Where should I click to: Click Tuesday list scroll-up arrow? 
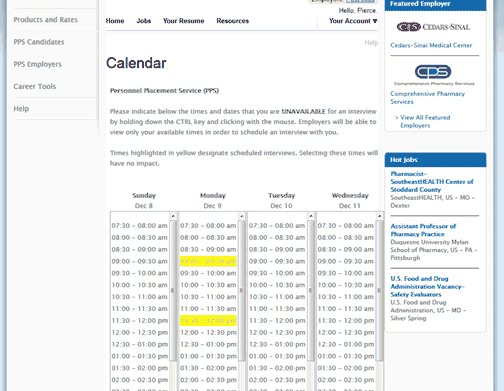(310, 216)
